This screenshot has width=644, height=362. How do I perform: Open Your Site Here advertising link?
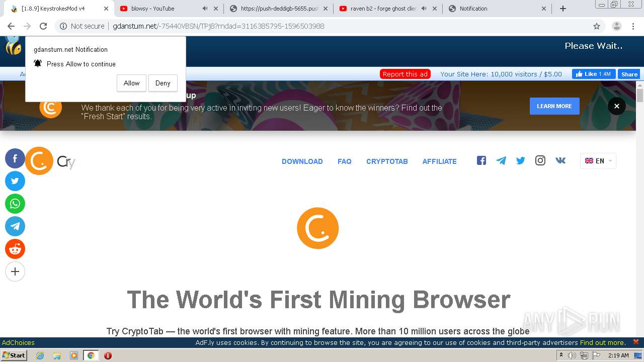tap(501, 74)
